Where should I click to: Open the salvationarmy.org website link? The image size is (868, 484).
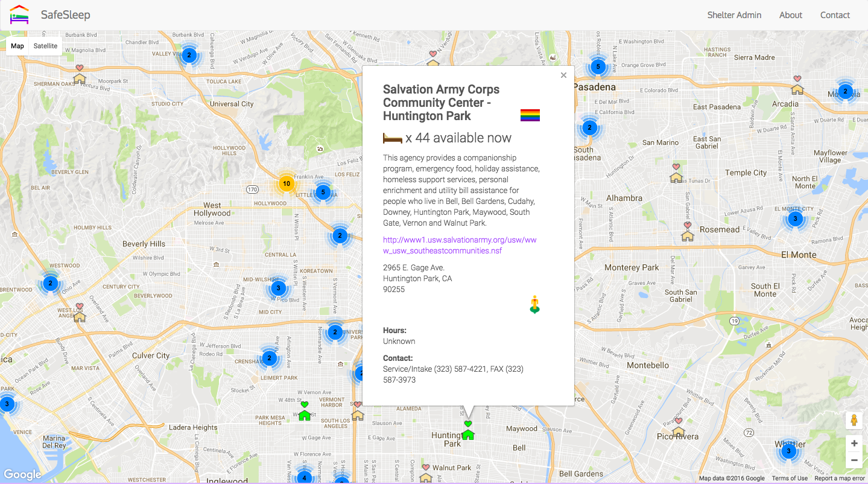(460, 245)
